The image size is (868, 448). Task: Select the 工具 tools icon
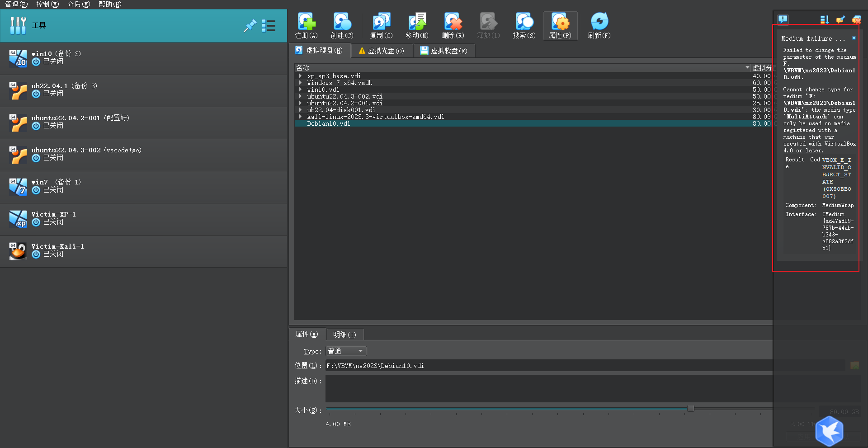coord(18,26)
